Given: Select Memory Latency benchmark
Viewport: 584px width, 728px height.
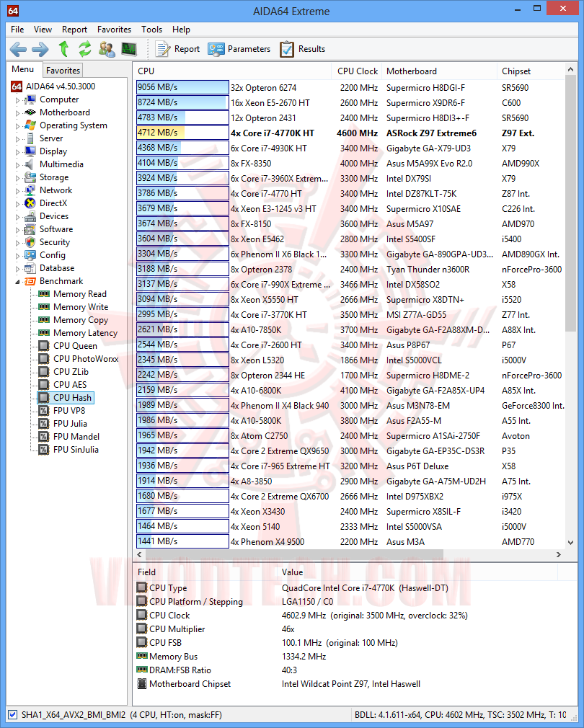Looking at the screenshot, I should click(85, 333).
